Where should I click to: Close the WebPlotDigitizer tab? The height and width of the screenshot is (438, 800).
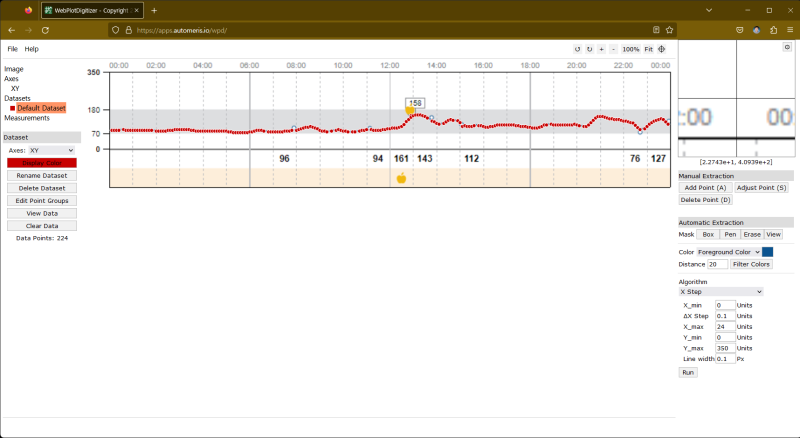pyautogui.click(x=136, y=10)
